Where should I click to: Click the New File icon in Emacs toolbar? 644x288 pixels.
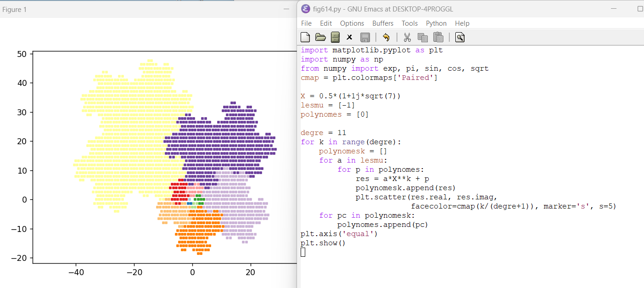[x=305, y=37]
